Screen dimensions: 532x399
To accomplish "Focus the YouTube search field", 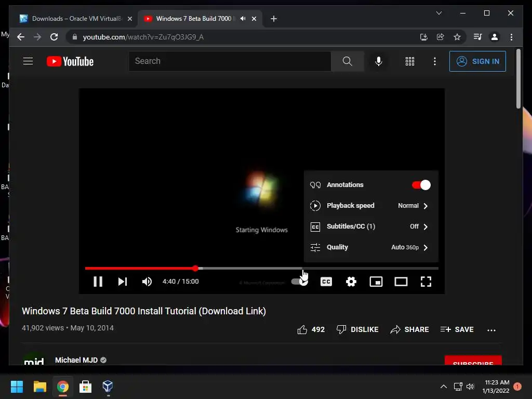I will click(230, 61).
